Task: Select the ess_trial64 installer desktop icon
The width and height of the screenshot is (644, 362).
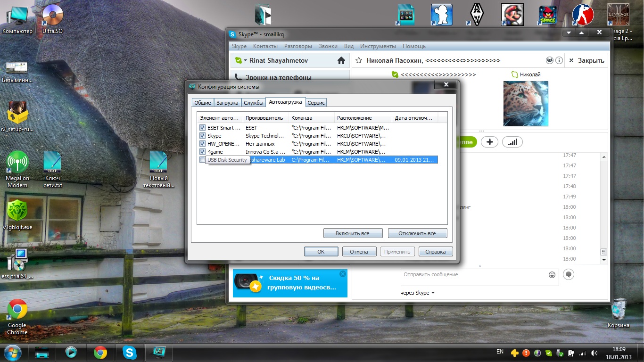Action: click(x=17, y=264)
